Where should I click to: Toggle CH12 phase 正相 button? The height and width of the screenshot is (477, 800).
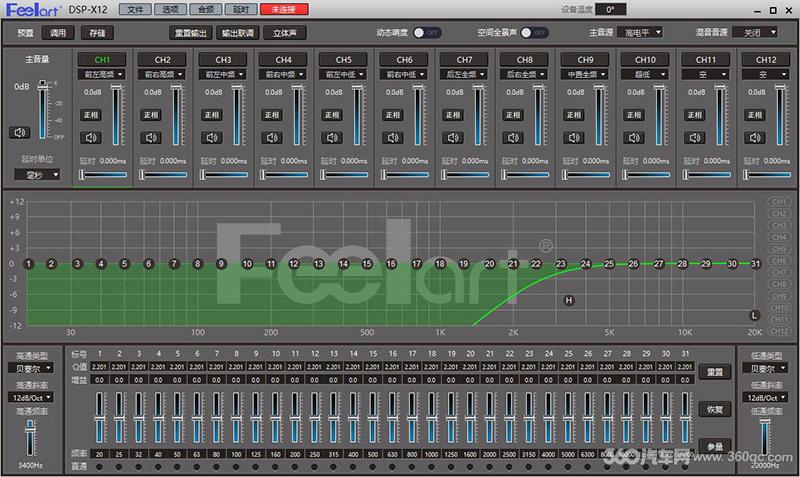click(x=755, y=115)
